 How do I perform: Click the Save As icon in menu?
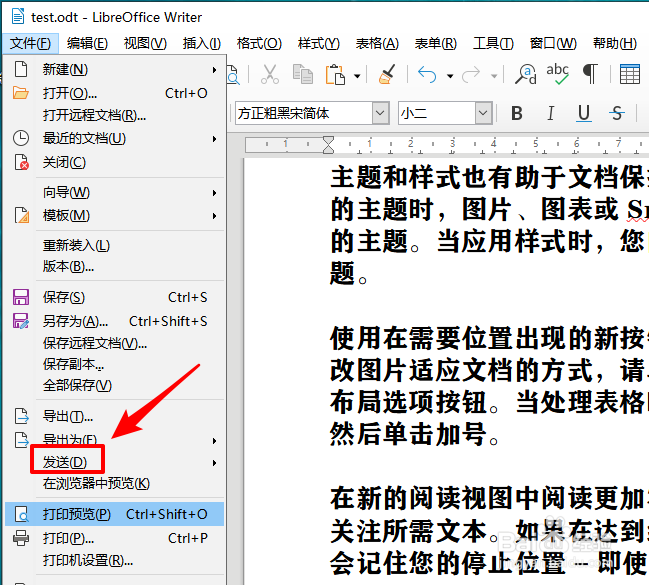click(21, 321)
